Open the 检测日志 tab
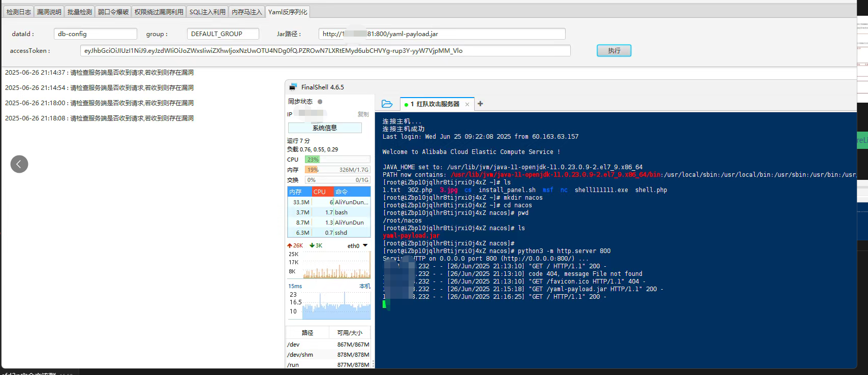Screen dimensions: 868x375 click(18, 12)
